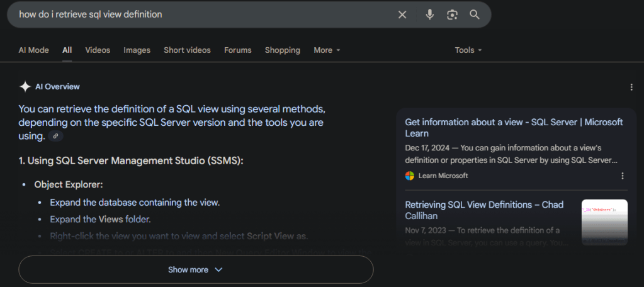Click the Chad Callihan article thumbnail

coord(604,222)
